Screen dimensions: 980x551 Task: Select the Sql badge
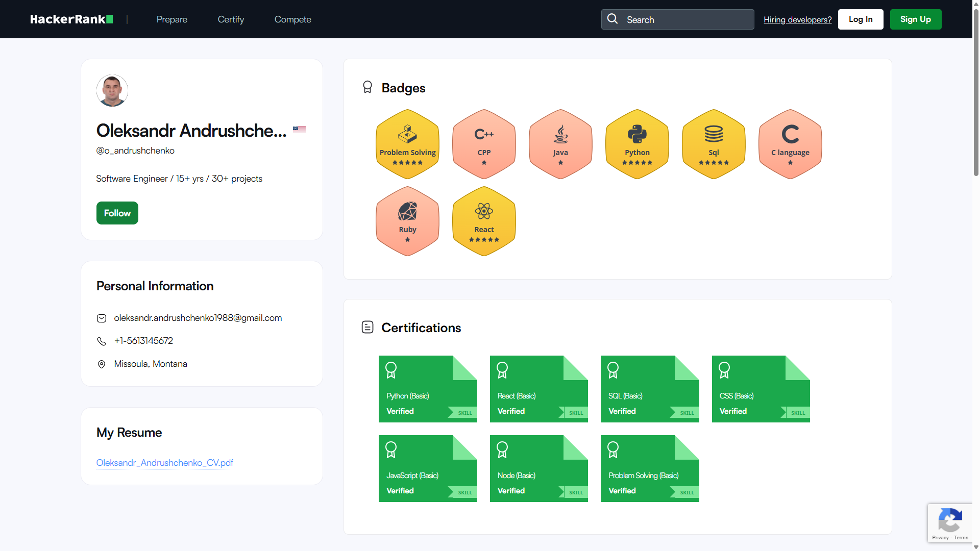(x=713, y=144)
